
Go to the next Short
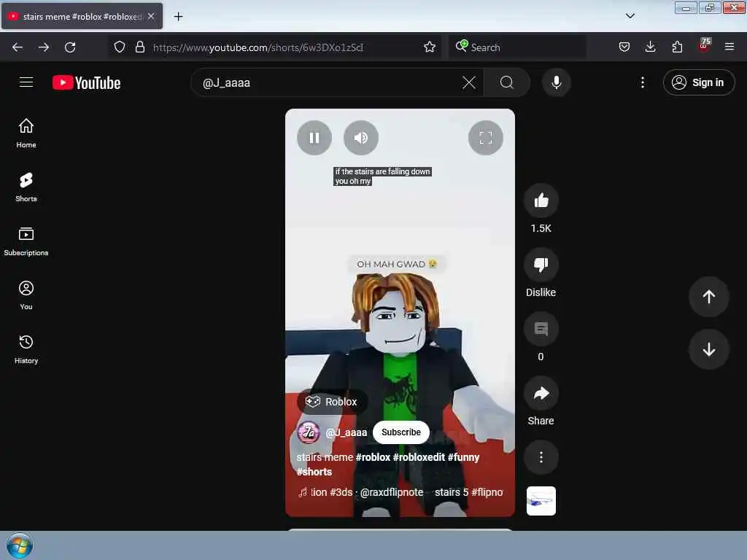708,349
